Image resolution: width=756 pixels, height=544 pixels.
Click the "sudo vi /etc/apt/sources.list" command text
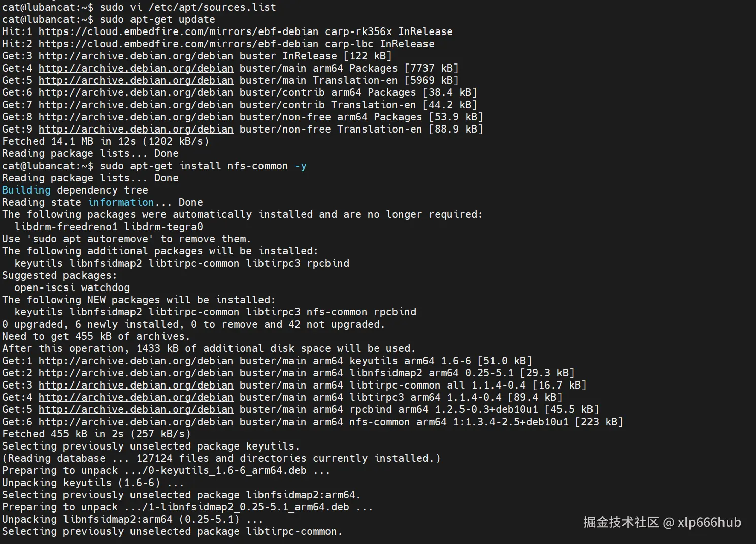tap(188, 7)
